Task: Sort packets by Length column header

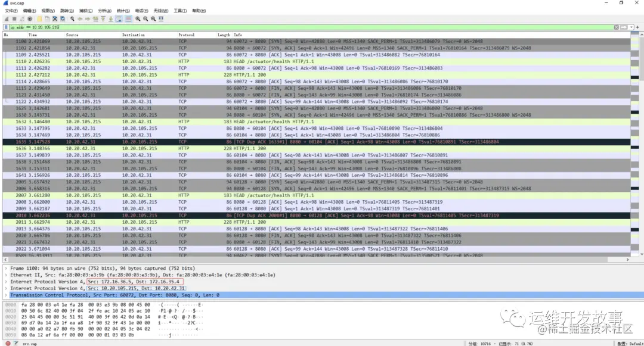Action: click(224, 35)
